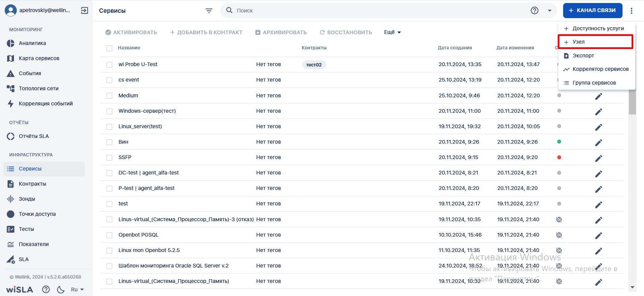Sort by Дата изменения column header
The image size is (644, 296).
click(515, 48)
